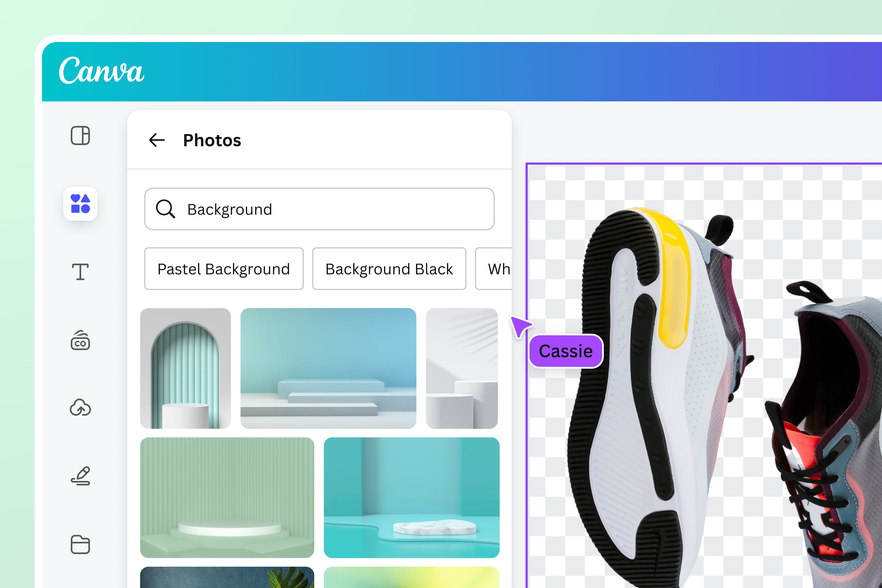Select the green podium background photo

pos(227,497)
